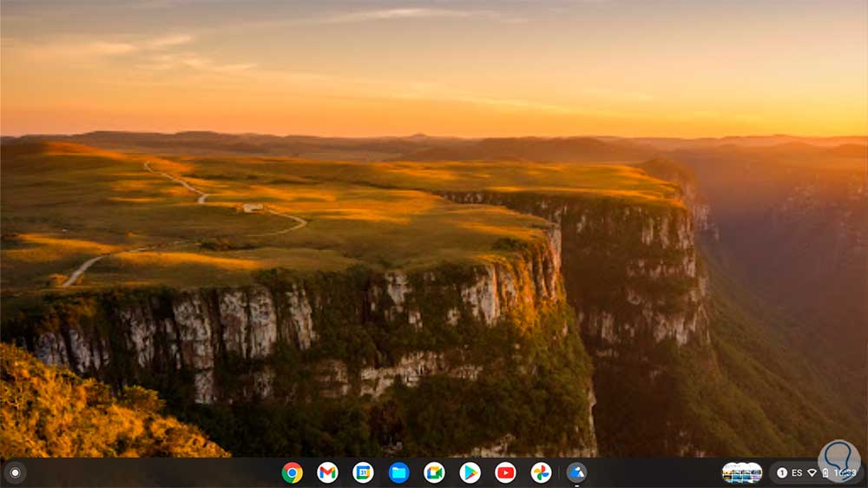Open Google Play Store
The image size is (868, 488).
470,472
